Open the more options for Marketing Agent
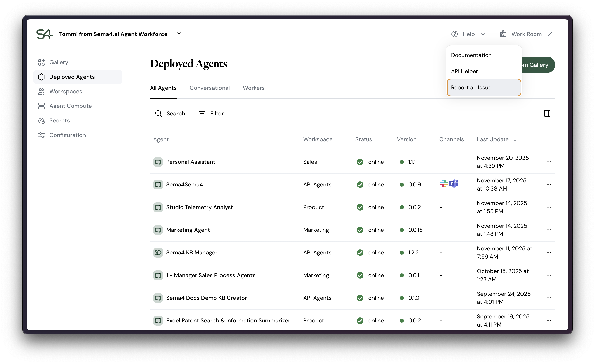 tap(548, 230)
